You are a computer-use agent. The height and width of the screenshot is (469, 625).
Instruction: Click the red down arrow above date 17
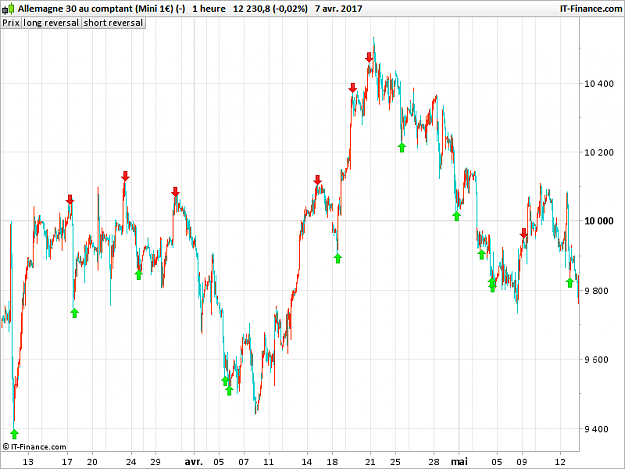(70, 200)
